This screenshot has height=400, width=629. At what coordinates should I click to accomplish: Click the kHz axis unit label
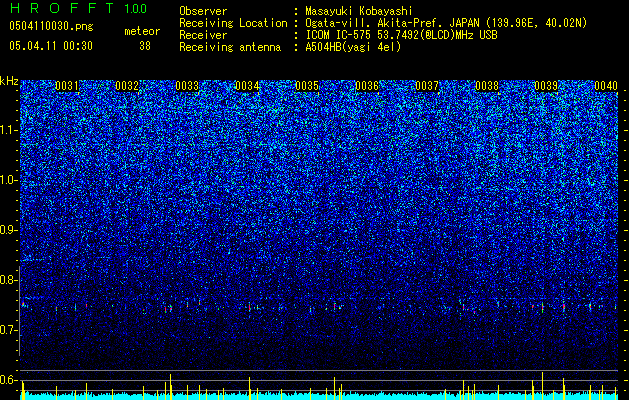(x=9, y=81)
